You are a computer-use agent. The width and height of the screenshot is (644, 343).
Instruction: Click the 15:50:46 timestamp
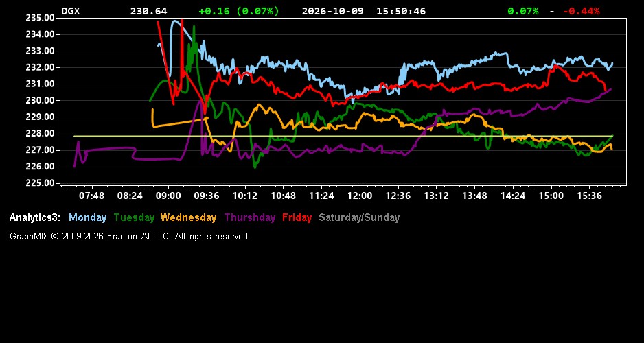point(401,11)
